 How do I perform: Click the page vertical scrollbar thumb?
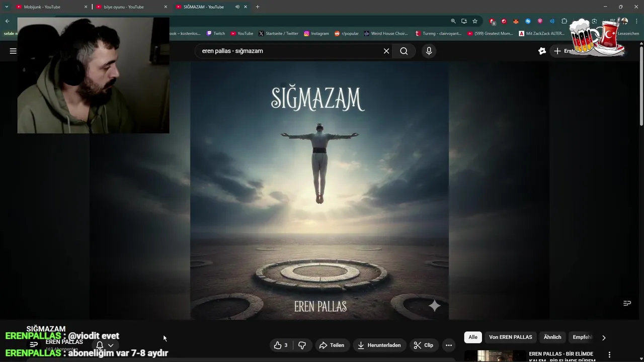coord(641,87)
